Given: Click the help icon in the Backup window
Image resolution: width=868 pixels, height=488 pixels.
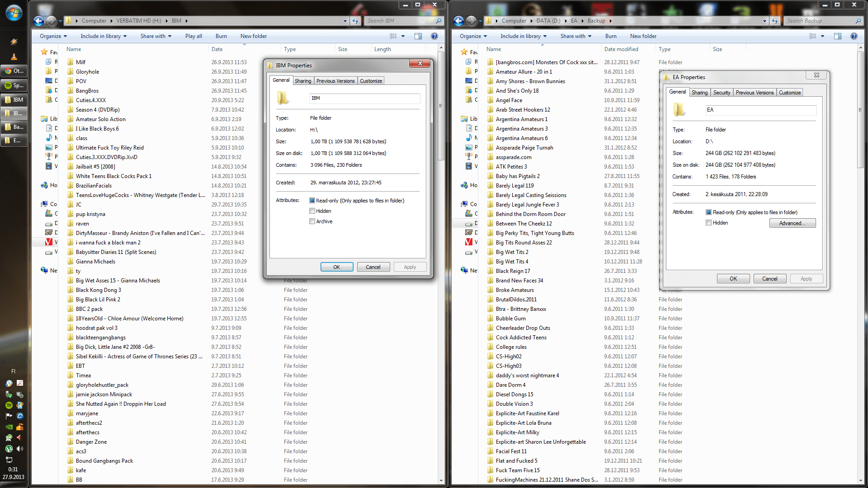Looking at the screenshot, I should click(x=854, y=36).
